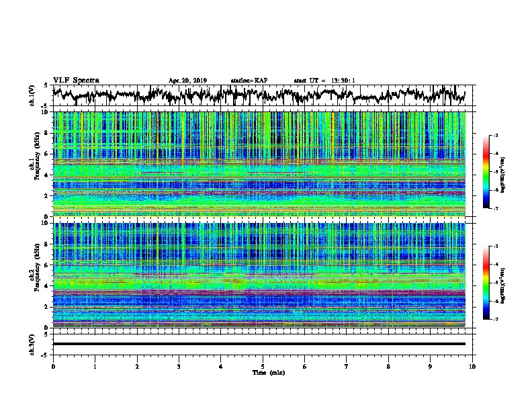
Task: Click the "ch.1 Frequency (kHz)" axis label
Action: tap(34, 156)
